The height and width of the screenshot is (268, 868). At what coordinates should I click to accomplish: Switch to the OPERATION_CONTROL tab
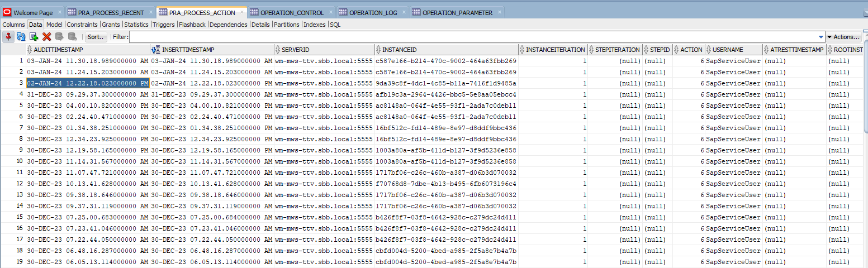(x=292, y=12)
